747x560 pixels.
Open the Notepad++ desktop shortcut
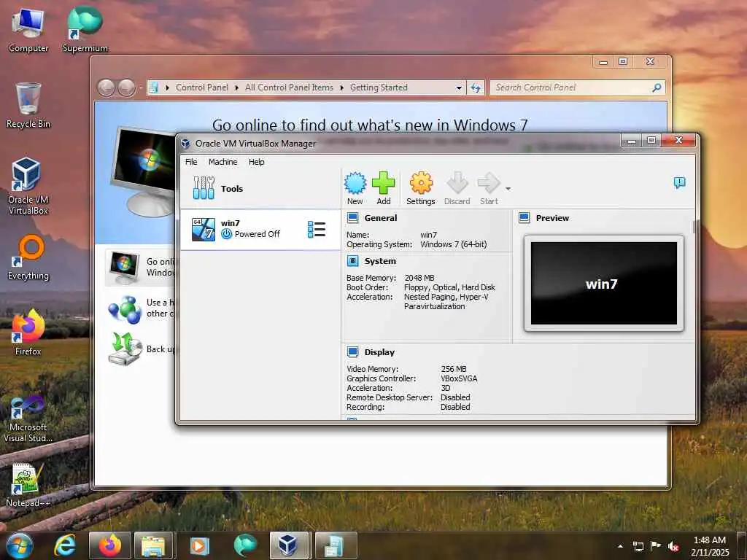coord(28,485)
